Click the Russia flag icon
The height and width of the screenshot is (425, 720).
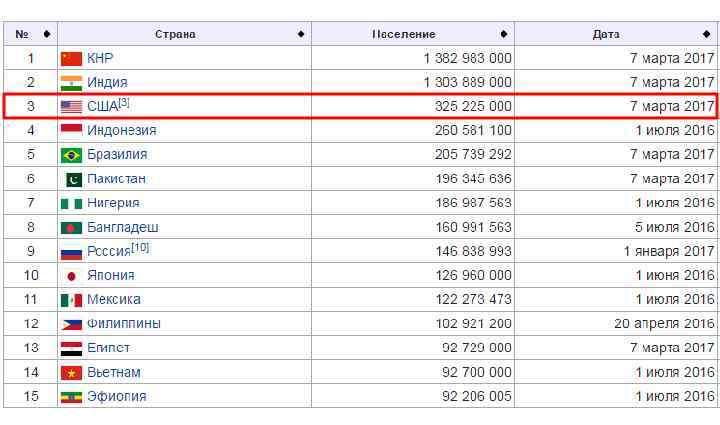(x=71, y=252)
